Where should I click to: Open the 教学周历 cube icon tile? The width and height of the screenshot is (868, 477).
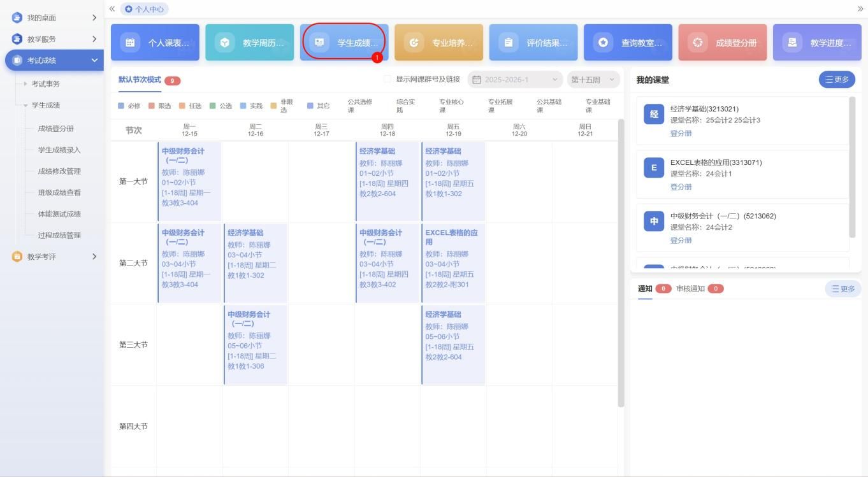(x=224, y=43)
